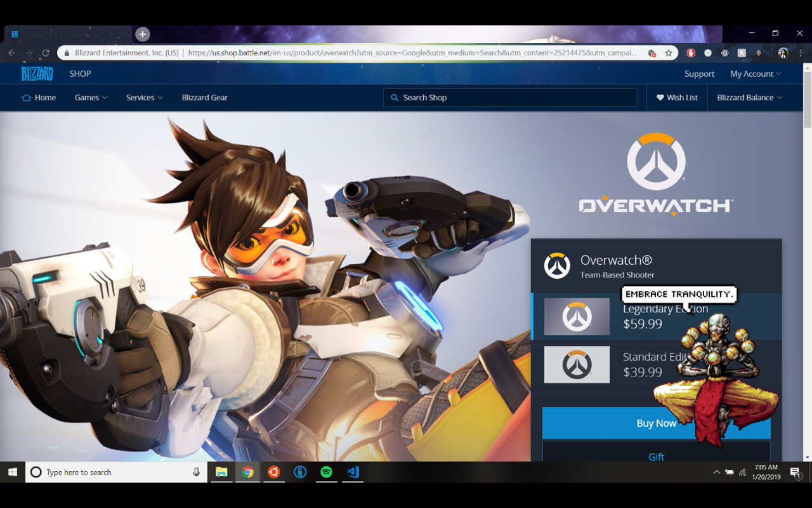Select the Standard Edition $39.99 option
Viewport: 812px width, 508px height.
(x=657, y=364)
